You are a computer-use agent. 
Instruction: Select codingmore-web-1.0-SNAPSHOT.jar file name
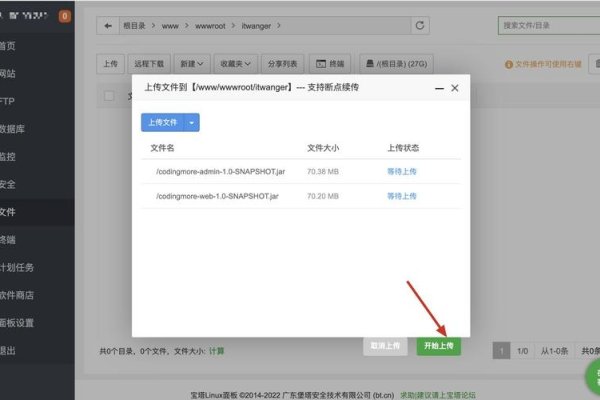[x=217, y=196]
